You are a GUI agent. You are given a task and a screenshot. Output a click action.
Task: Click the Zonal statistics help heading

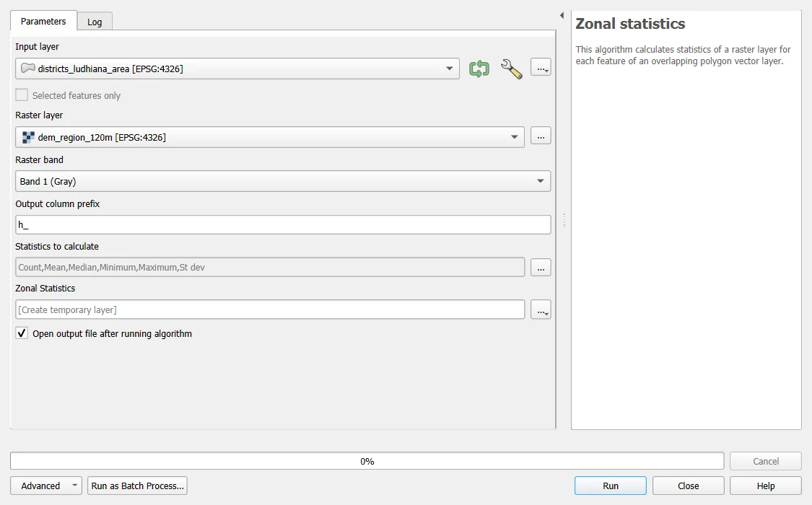click(630, 24)
